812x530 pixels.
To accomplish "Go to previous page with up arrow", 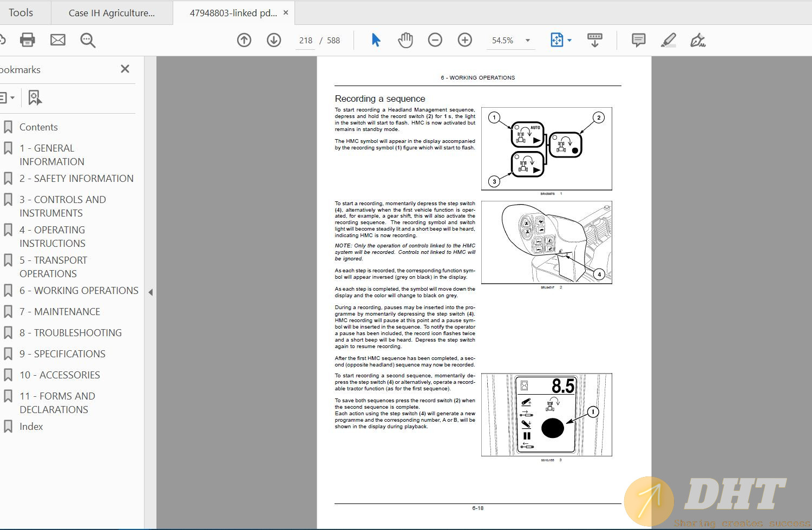I will (244, 40).
